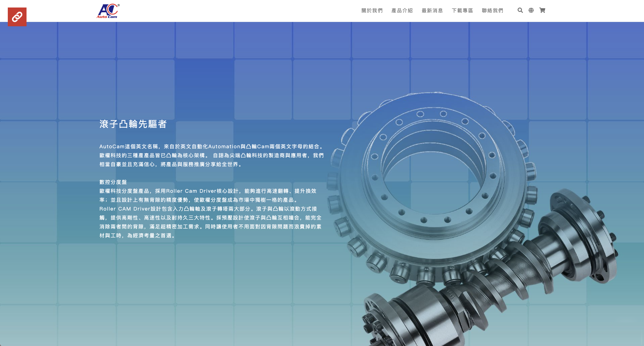Open the shopping cart icon
The height and width of the screenshot is (346, 644).
542,11
